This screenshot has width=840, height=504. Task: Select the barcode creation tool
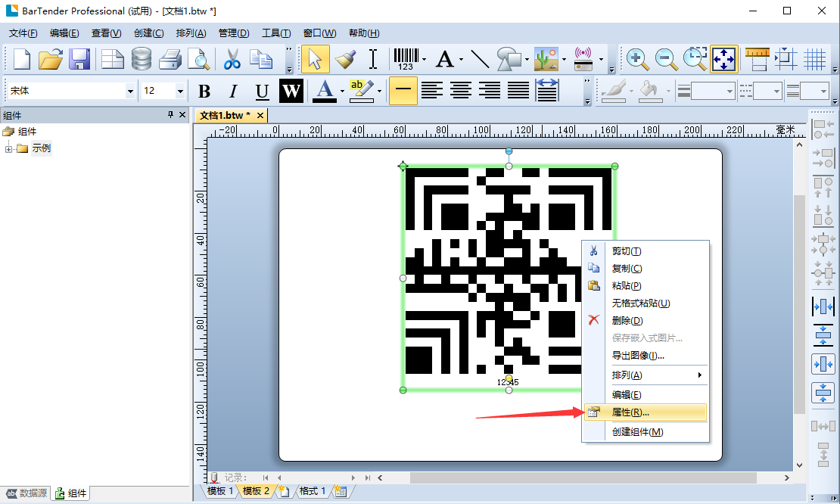click(x=407, y=58)
